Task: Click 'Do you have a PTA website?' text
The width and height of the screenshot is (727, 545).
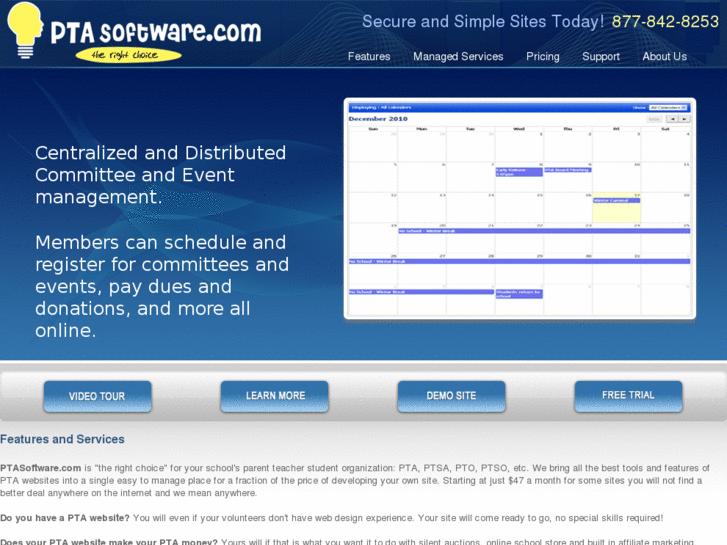Action: click(x=65, y=518)
